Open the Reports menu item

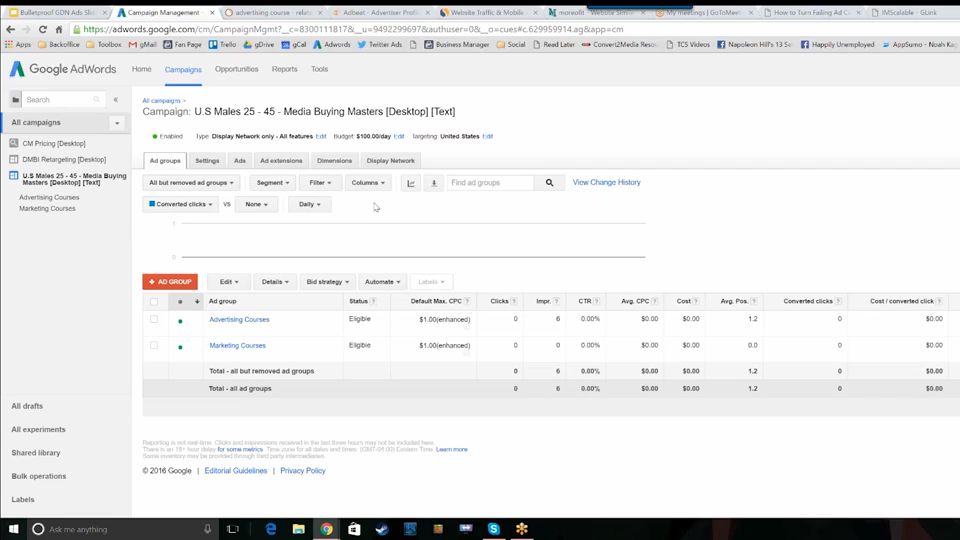click(x=285, y=69)
